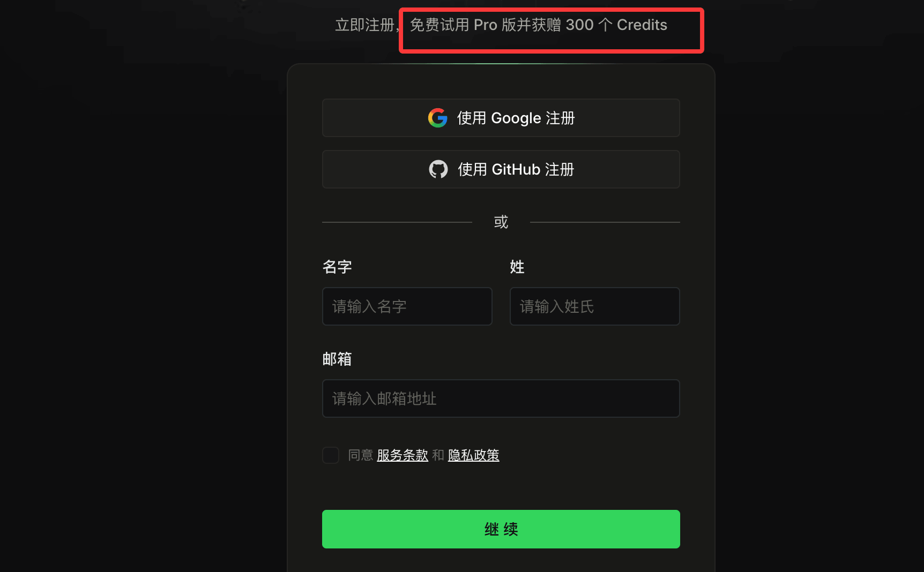This screenshot has width=924, height=572.
Task: Click the 名字 field label
Action: pos(337,267)
